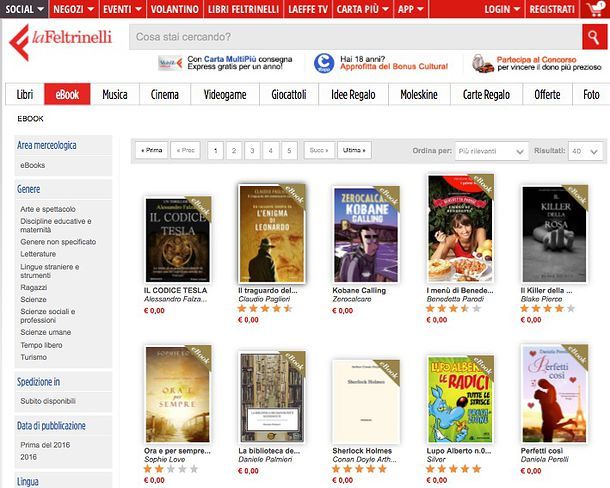
Task: Expand the CARTA PIÙ dropdown
Action: pos(363,9)
